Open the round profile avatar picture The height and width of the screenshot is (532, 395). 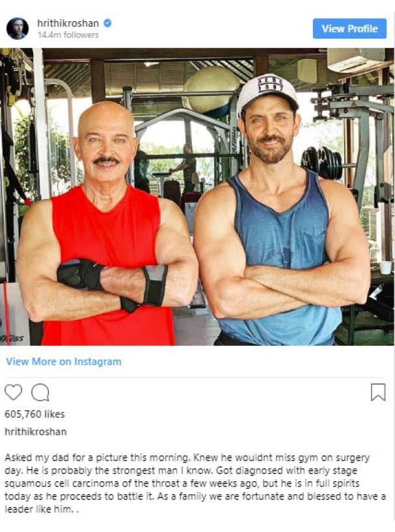(x=18, y=29)
